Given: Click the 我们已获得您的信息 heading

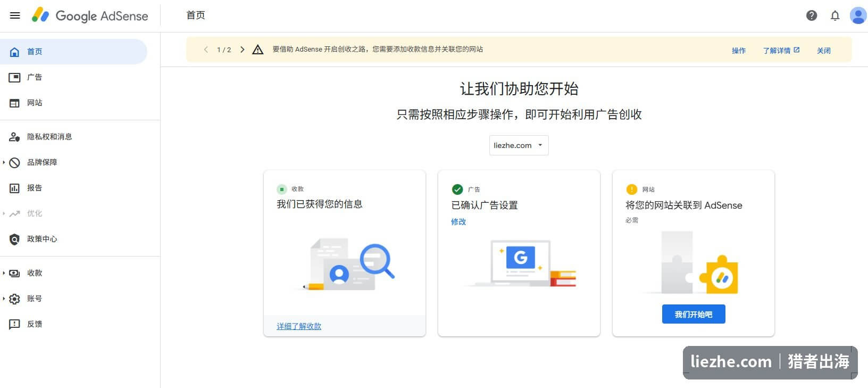Looking at the screenshot, I should (x=320, y=204).
